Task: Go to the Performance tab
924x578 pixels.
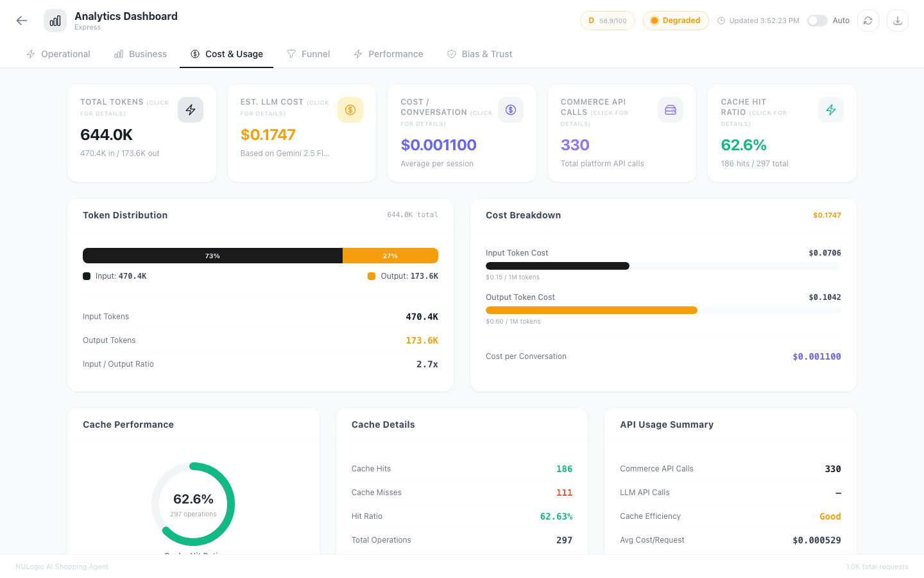Action: coord(388,54)
